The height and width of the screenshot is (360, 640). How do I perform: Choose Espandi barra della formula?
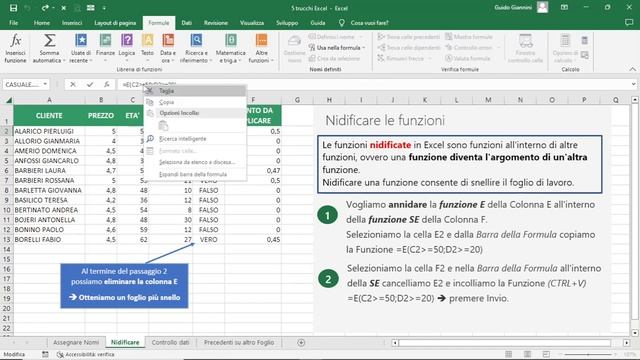click(x=195, y=174)
